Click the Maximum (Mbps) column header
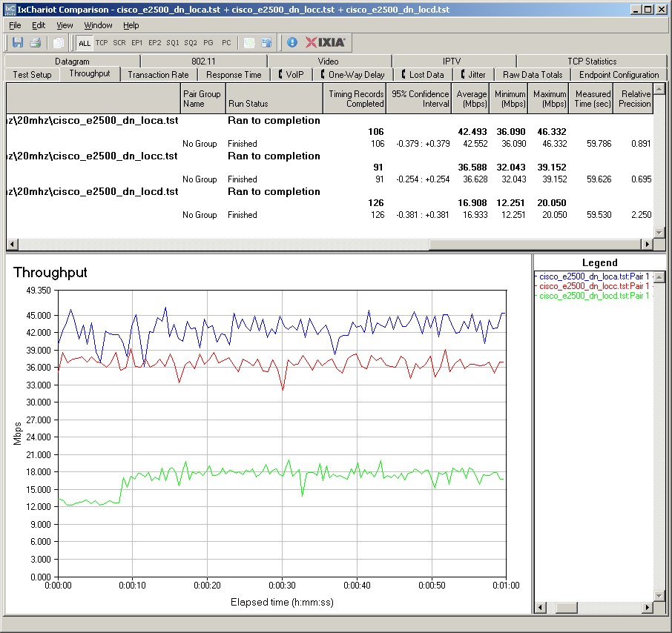 click(548, 99)
